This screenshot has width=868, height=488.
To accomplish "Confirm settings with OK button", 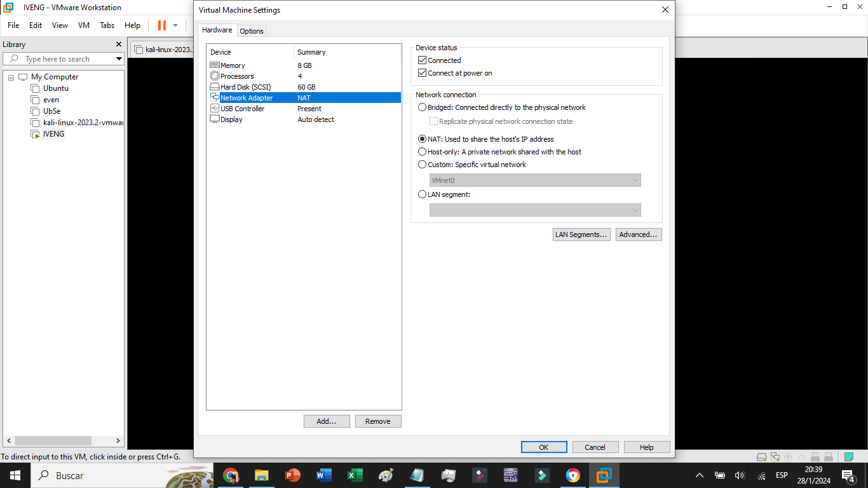I will (544, 447).
